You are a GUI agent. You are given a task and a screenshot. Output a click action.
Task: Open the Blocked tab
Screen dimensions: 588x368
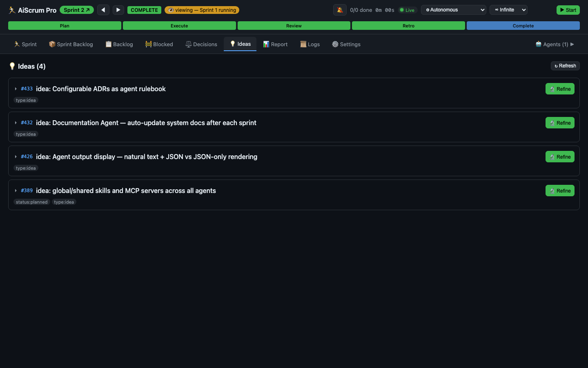[x=159, y=44]
